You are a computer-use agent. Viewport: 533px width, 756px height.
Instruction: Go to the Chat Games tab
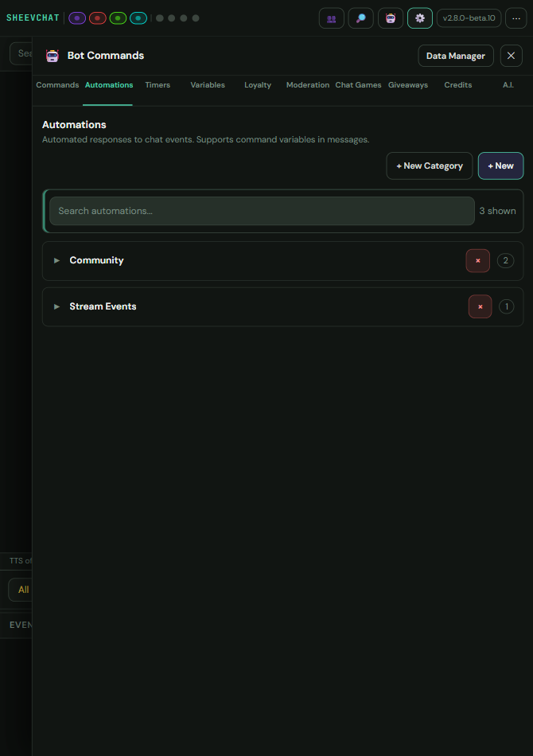point(358,85)
